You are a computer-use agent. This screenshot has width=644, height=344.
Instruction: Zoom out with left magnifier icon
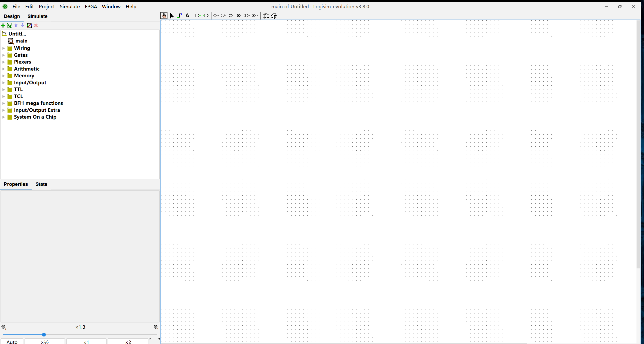4,327
